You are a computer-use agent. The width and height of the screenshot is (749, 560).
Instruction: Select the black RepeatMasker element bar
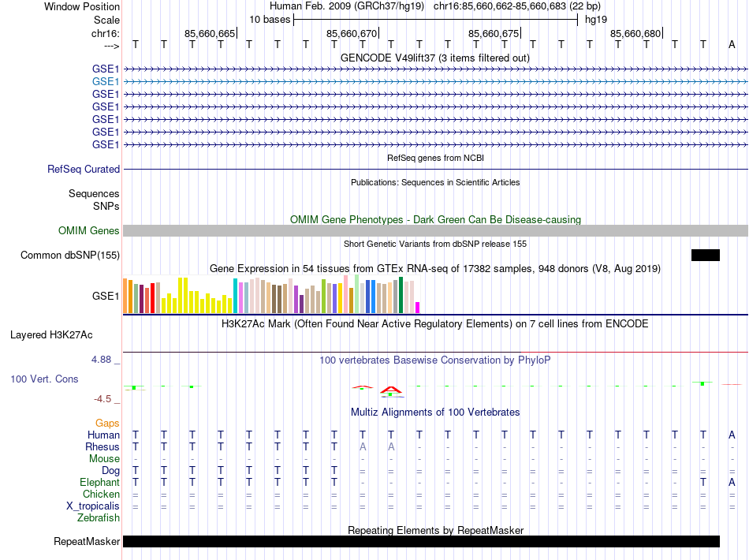click(x=421, y=541)
